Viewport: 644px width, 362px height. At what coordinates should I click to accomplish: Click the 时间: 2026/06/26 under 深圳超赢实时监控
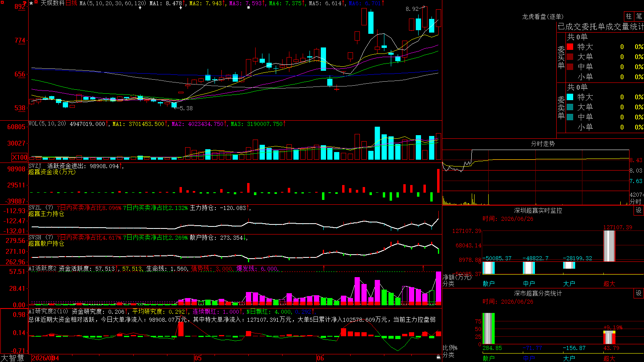point(508,219)
